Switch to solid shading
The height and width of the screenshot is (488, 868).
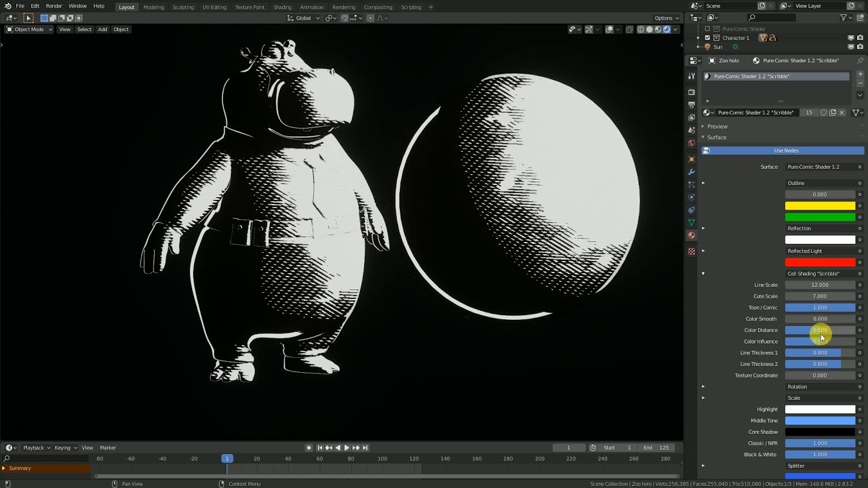coord(649,29)
